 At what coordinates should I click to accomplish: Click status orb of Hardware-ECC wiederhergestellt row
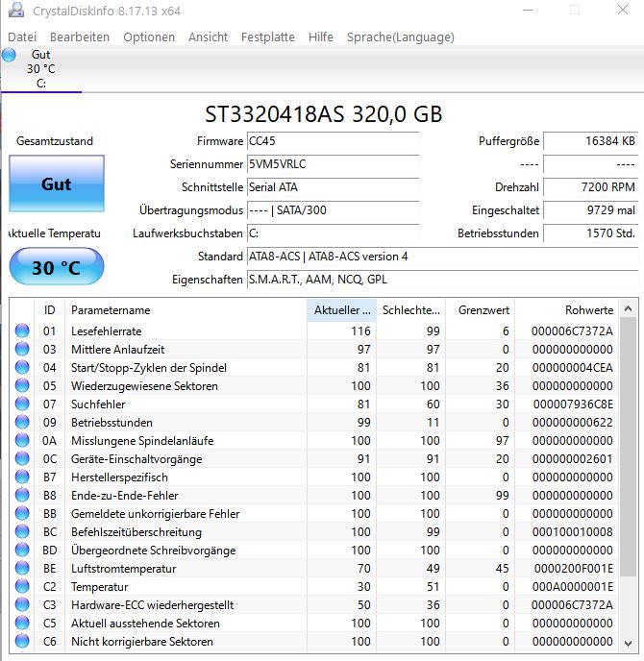[x=22, y=605]
